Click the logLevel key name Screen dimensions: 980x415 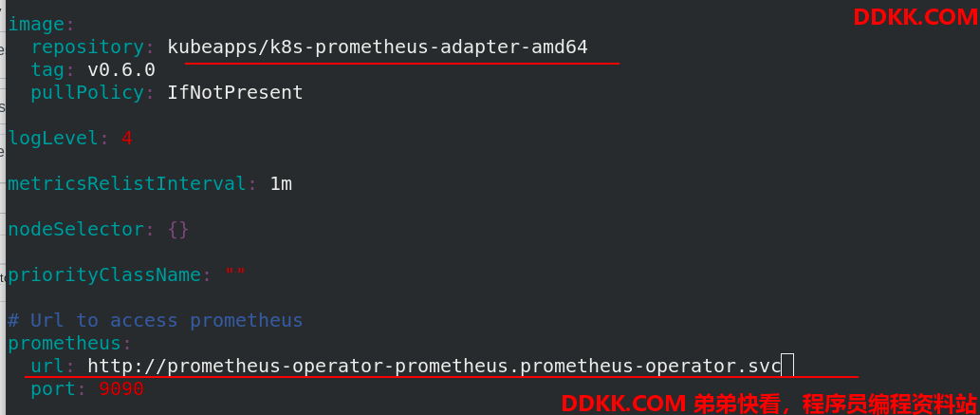pyautogui.click(x=53, y=139)
